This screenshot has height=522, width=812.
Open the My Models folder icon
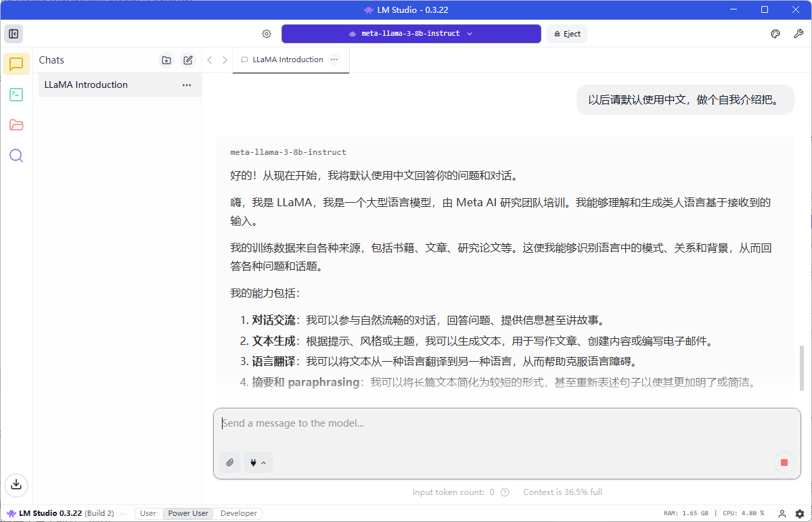click(x=16, y=125)
